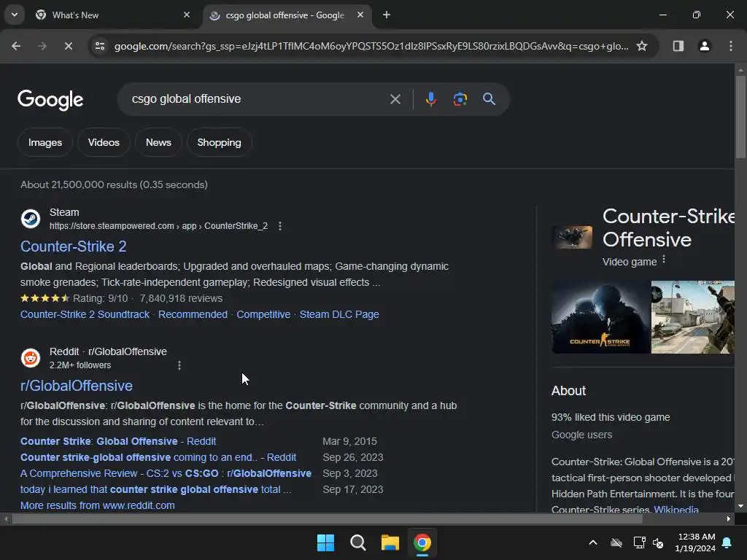Click the Steam favicon on first result
Viewport: 747px width, 560px height.
(31, 219)
